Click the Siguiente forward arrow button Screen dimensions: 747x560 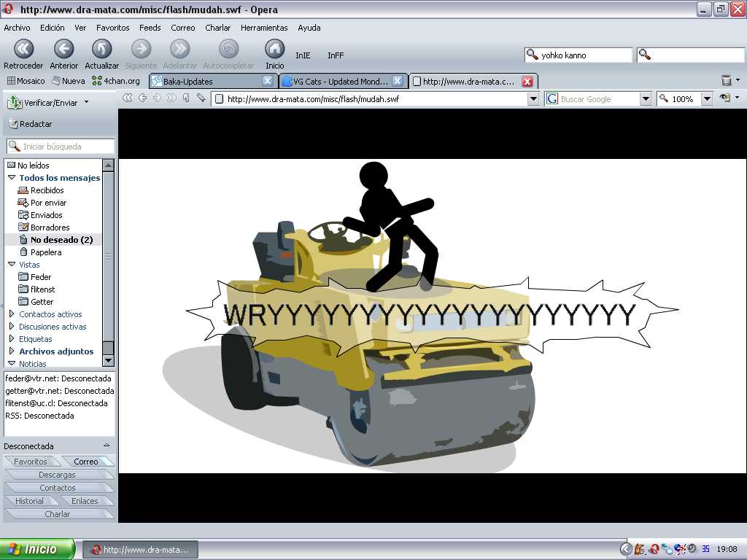tap(141, 54)
